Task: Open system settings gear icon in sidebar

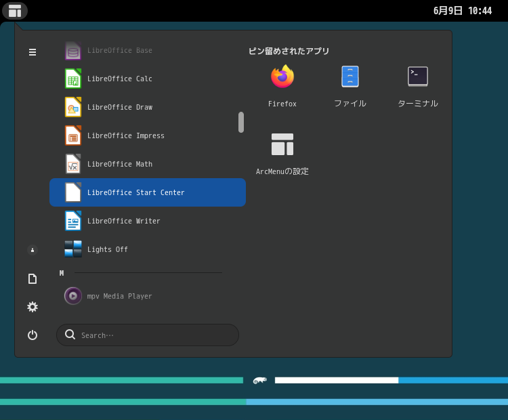Action: pos(33,307)
